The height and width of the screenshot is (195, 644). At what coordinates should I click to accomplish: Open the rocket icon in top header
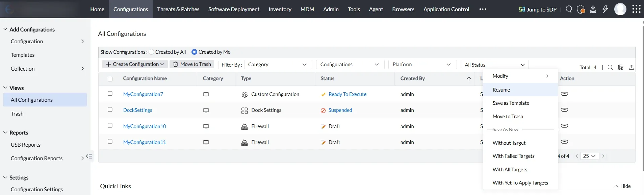click(593, 9)
